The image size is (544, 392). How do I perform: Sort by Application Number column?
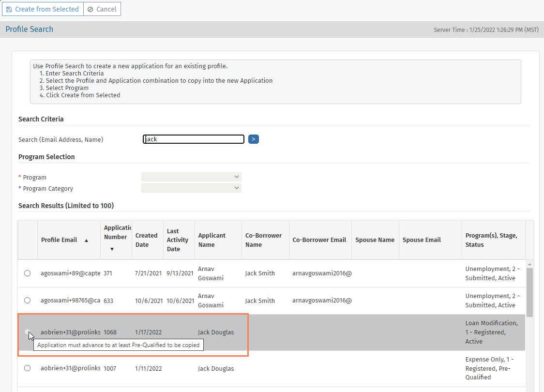coord(116,237)
